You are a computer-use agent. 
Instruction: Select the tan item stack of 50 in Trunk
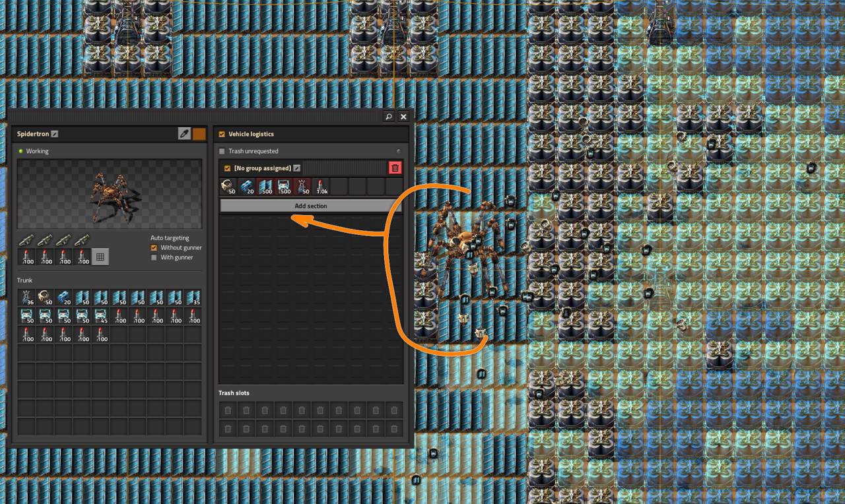tap(45, 298)
